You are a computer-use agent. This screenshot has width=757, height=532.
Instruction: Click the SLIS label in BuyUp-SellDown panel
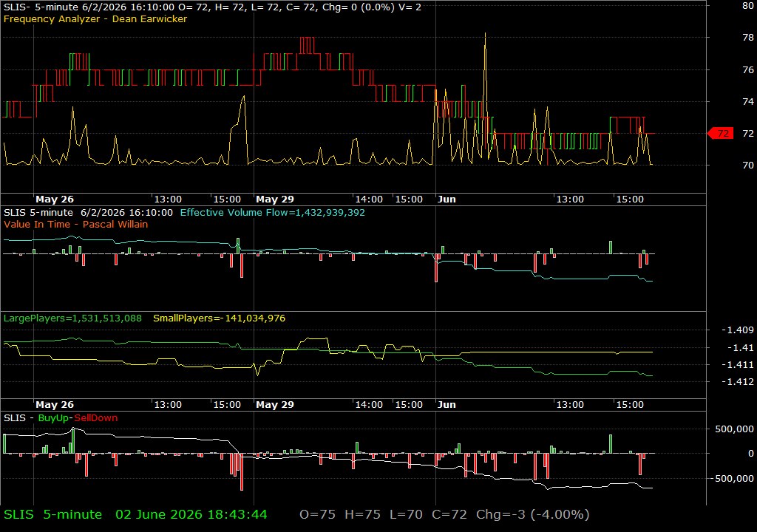coord(15,418)
